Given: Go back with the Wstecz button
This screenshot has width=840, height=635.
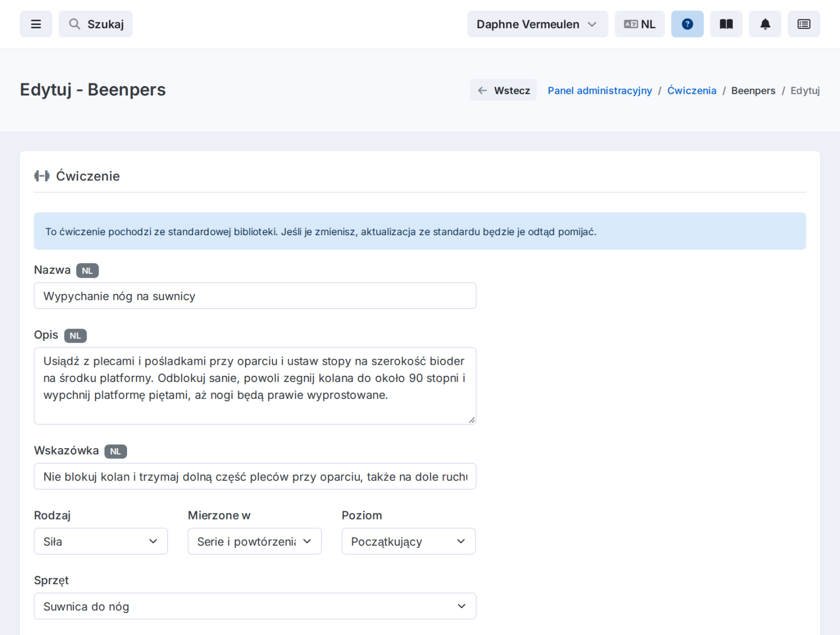Looking at the screenshot, I should (x=503, y=90).
